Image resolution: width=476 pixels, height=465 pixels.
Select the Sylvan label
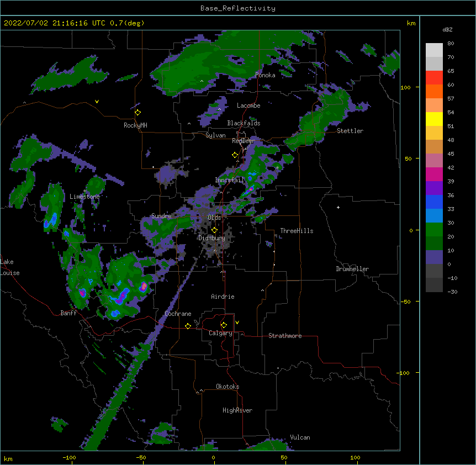215,135
